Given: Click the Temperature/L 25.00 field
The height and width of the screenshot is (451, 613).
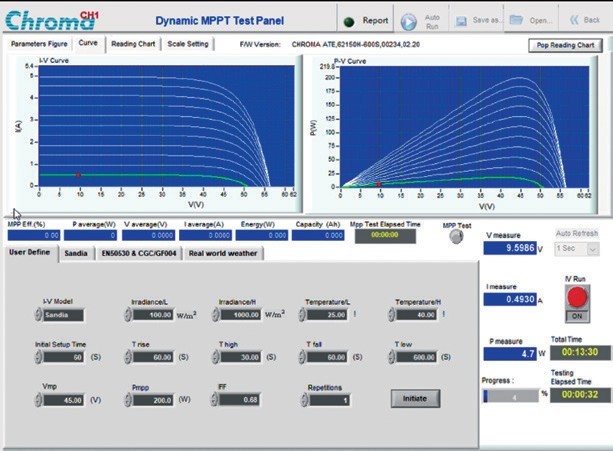Looking at the screenshot, I should (x=327, y=315).
